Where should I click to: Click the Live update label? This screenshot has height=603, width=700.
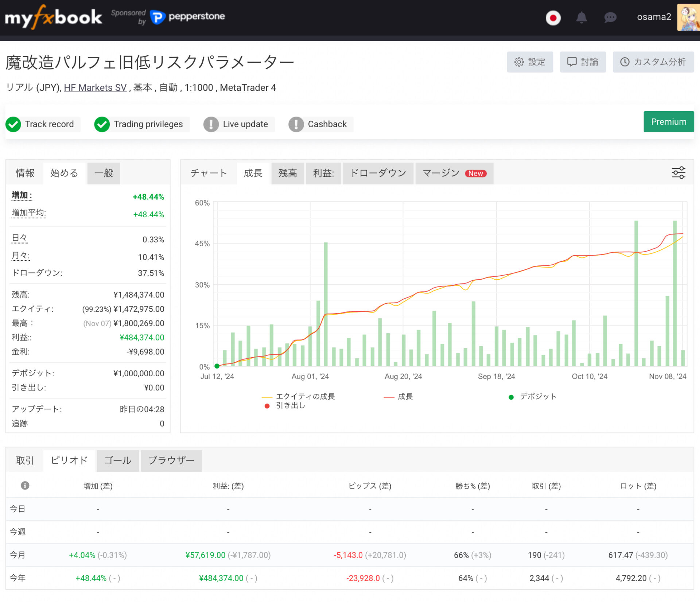coord(245,124)
